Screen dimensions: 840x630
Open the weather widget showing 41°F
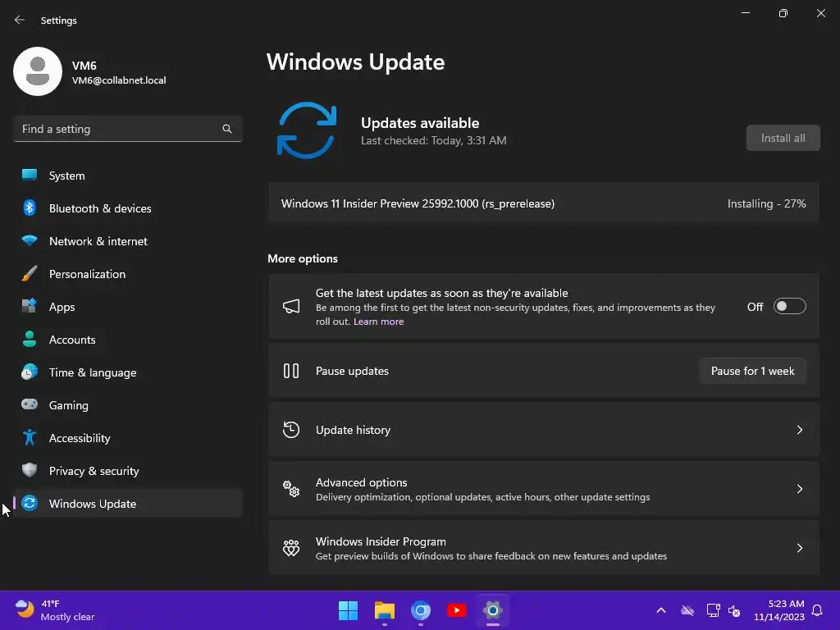(x=55, y=610)
